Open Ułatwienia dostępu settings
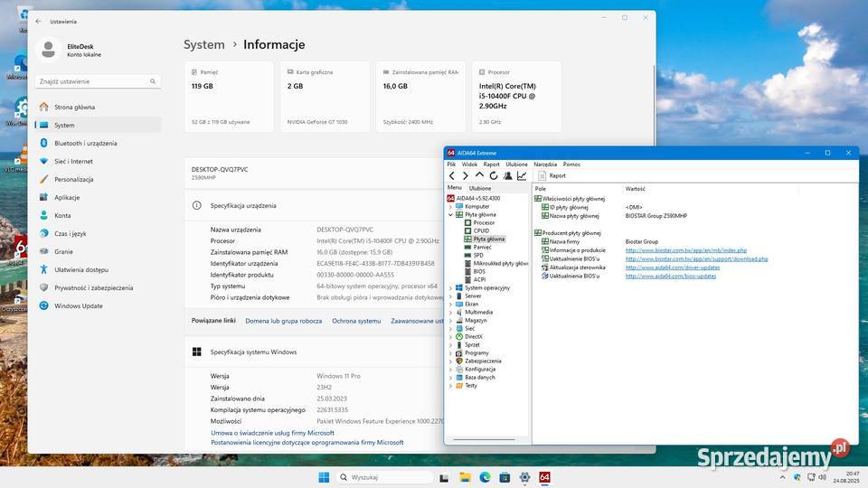 point(99,270)
